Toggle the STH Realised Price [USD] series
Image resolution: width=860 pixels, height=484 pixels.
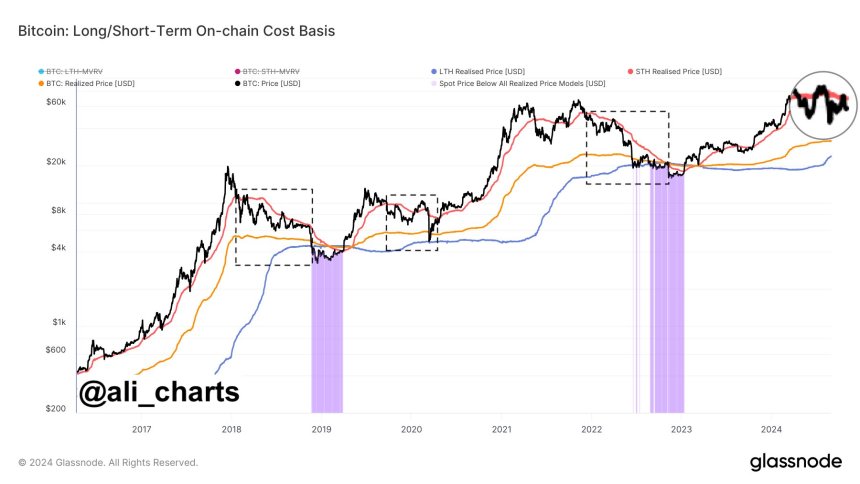point(678,71)
